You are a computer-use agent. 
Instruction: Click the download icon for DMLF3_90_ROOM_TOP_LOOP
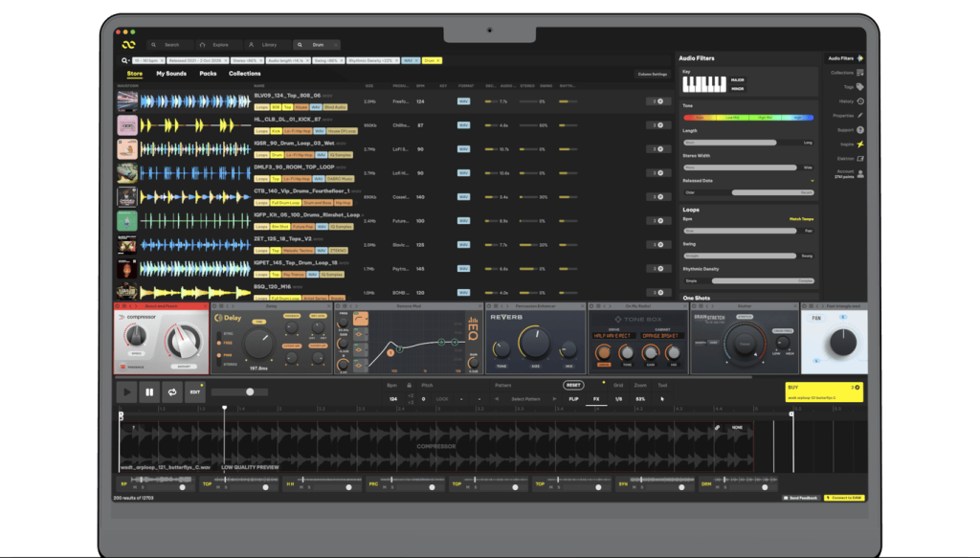pyautogui.click(x=660, y=173)
